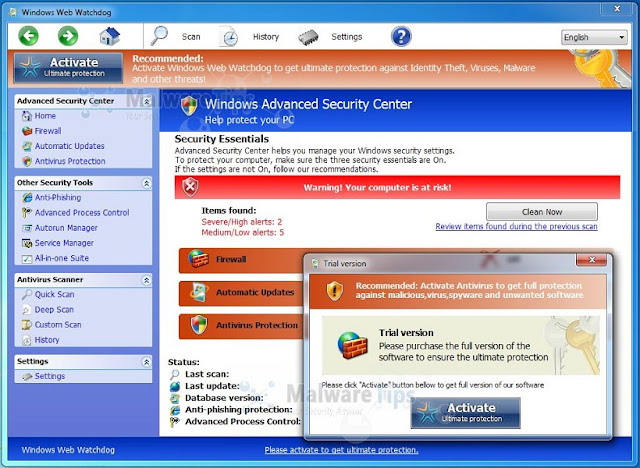Open Settings from the toolbar
This screenshot has height=468, width=640.
[347, 37]
